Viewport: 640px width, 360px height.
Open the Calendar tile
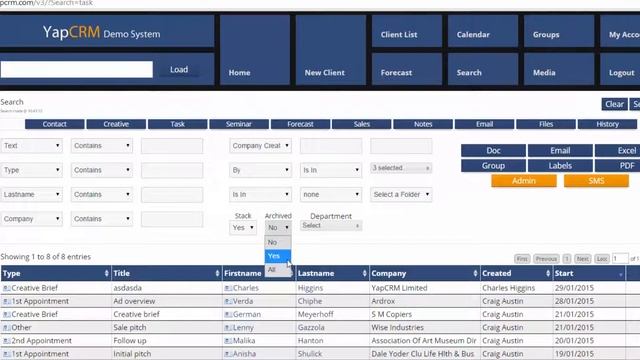(483, 31)
